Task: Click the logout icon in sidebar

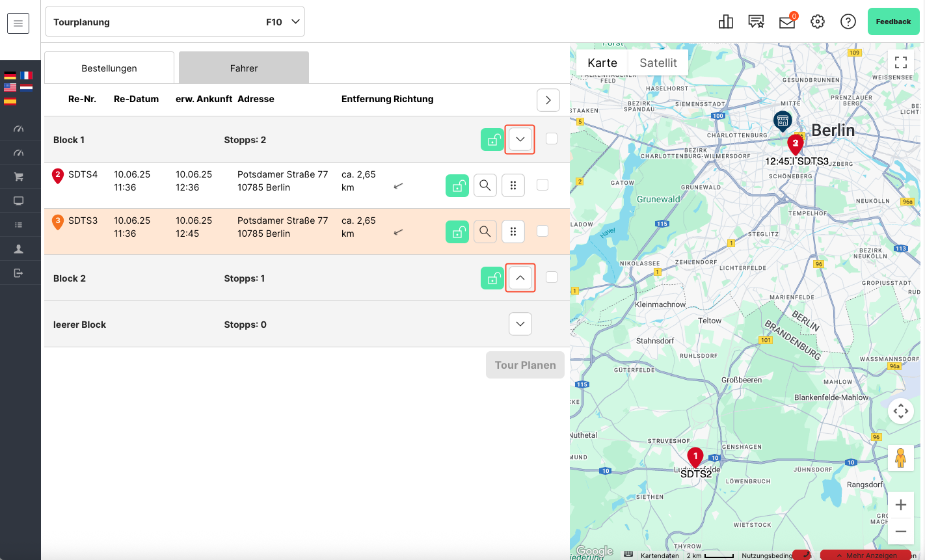Action: (19, 273)
